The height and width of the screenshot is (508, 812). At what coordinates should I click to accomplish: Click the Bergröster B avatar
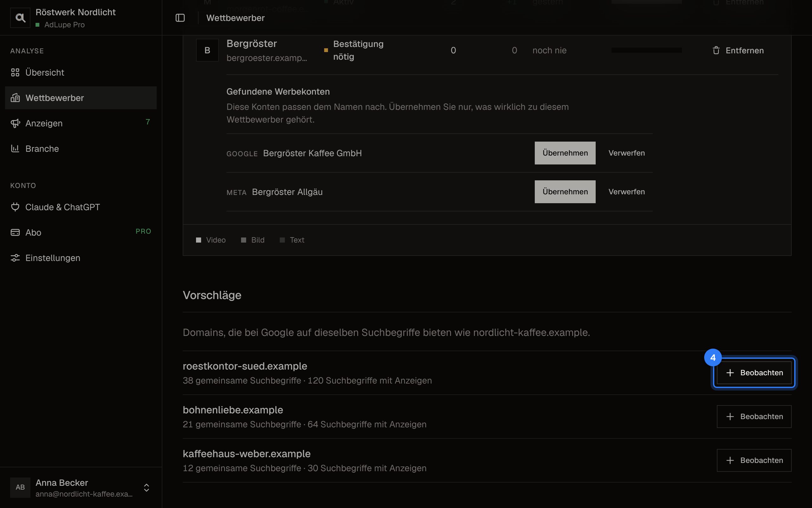[207, 50]
